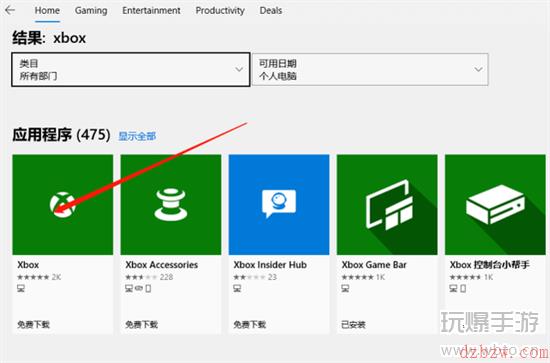The height and width of the screenshot is (363, 550).
Task: Click the mobile device icon under Xbox 控制台小帮手
Action: coord(463,289)
